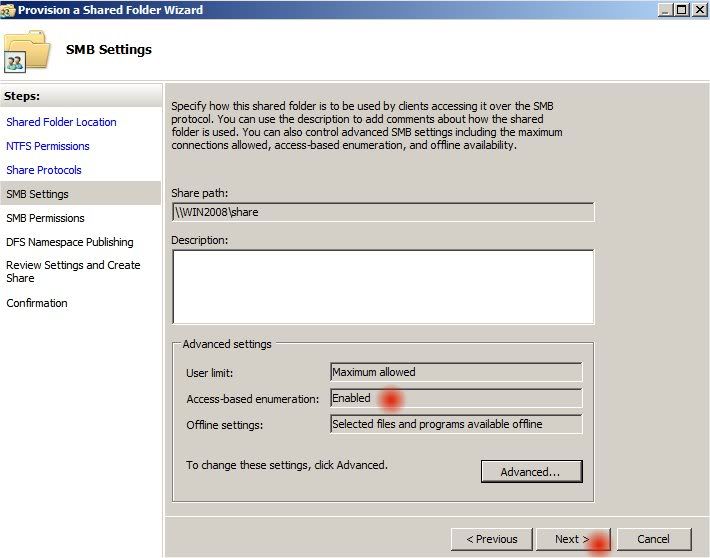Click the title bar wizard icon

8,10
